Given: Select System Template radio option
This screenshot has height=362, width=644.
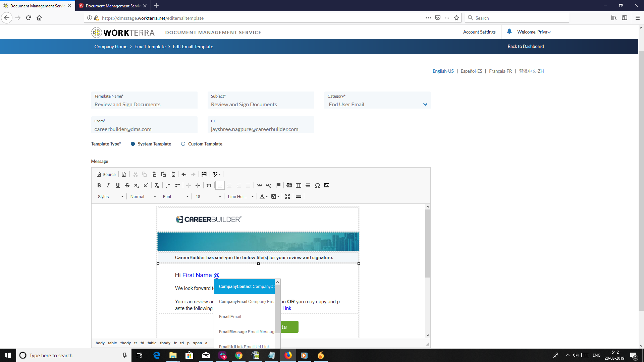Looking at the screenshot, I should pos(133,144).
